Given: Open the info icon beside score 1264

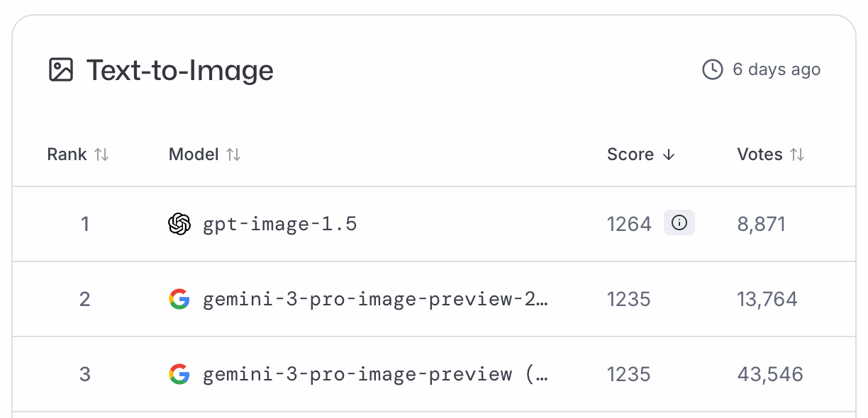Looking at the screenshot, I should [x=679, y=223].
